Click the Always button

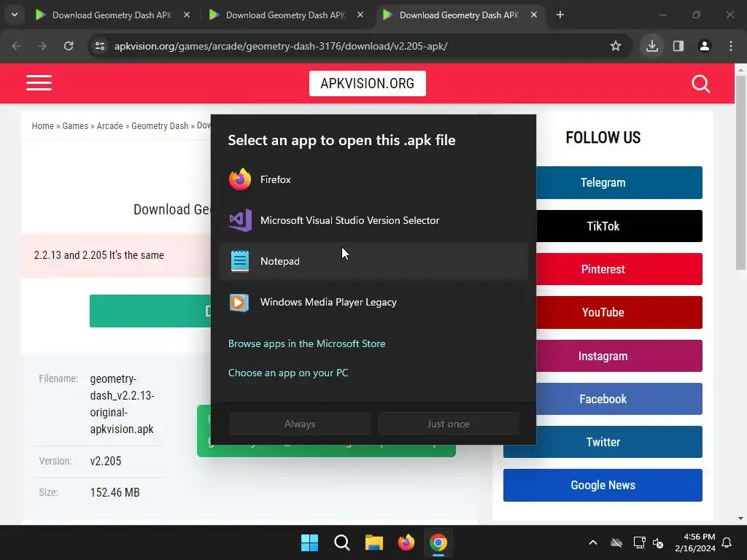click(x=300, y=424)
